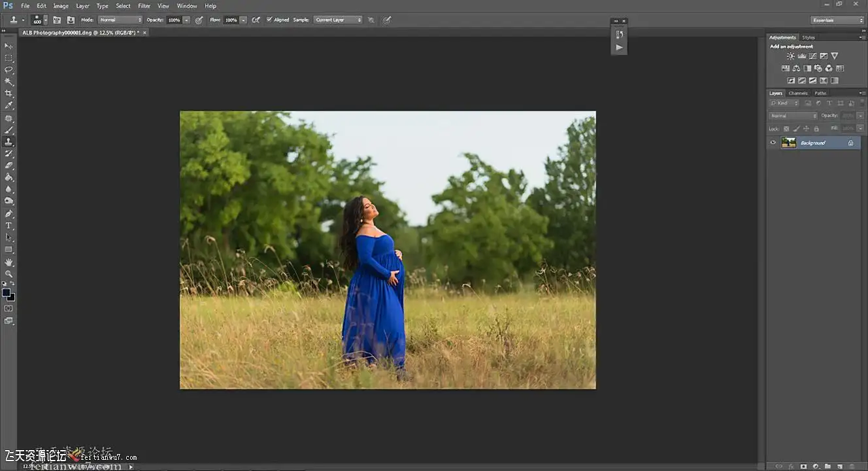
Task: Select the Eyedropper tool
Action: (8, 105)
